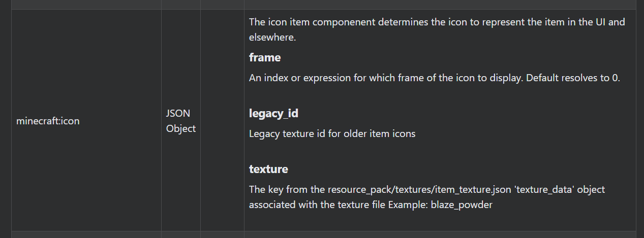Click the legacy_id property heading
644x238 pixels.
click(x=273, y=113)
